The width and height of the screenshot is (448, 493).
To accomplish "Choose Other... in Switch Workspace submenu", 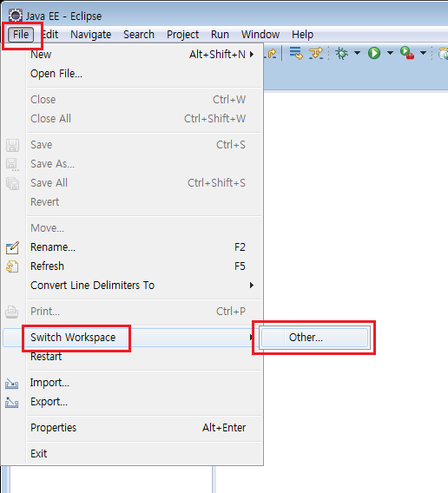I will point(314,338).
